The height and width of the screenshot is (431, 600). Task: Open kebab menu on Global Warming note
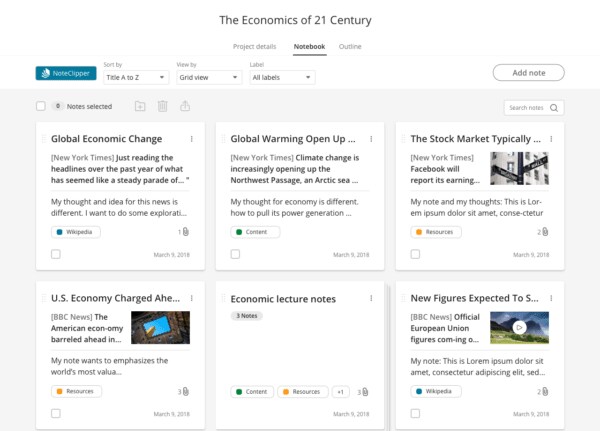coord(371,139)
